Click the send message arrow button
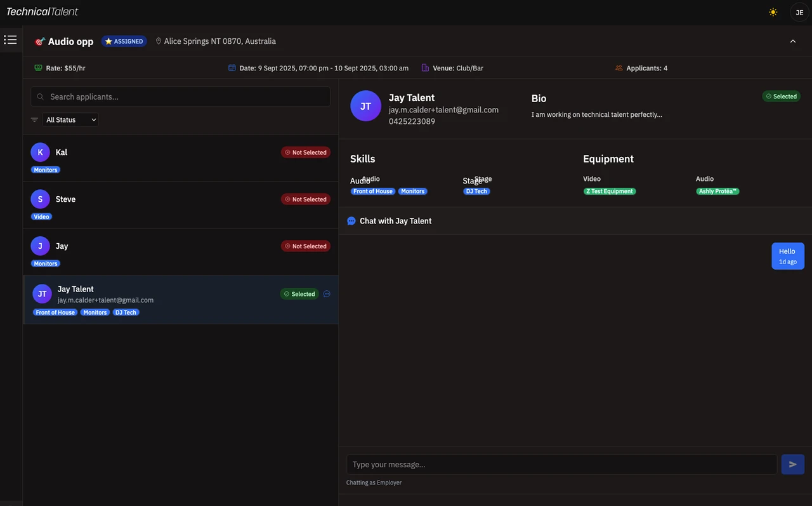The image size is (812, 506). [792, 464]
